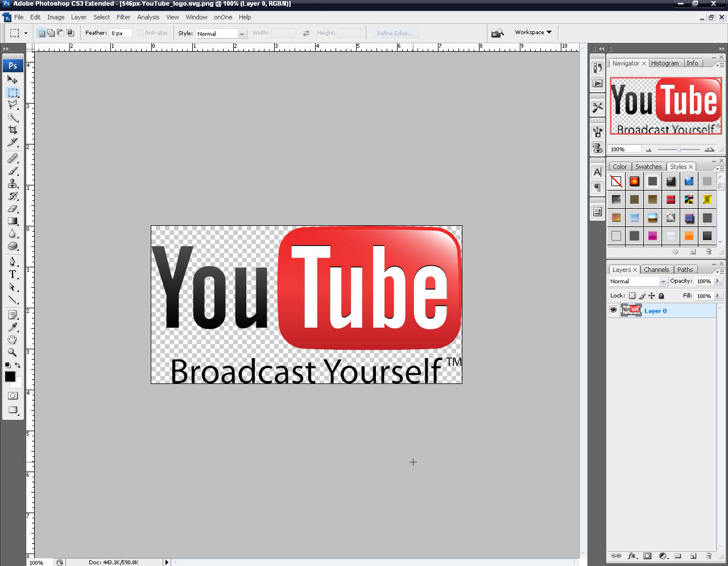Select the Type tool
The image size is (728, 566).
[13, 274]
